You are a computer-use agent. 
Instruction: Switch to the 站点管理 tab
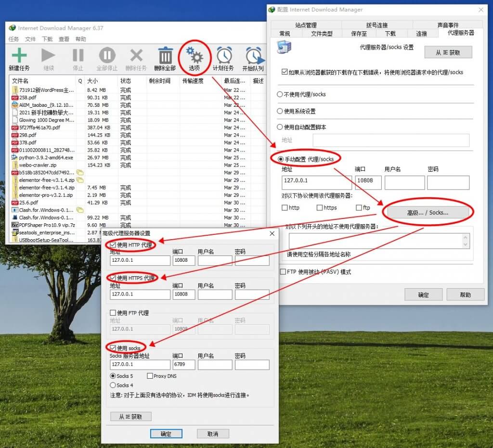pos(306,25)
